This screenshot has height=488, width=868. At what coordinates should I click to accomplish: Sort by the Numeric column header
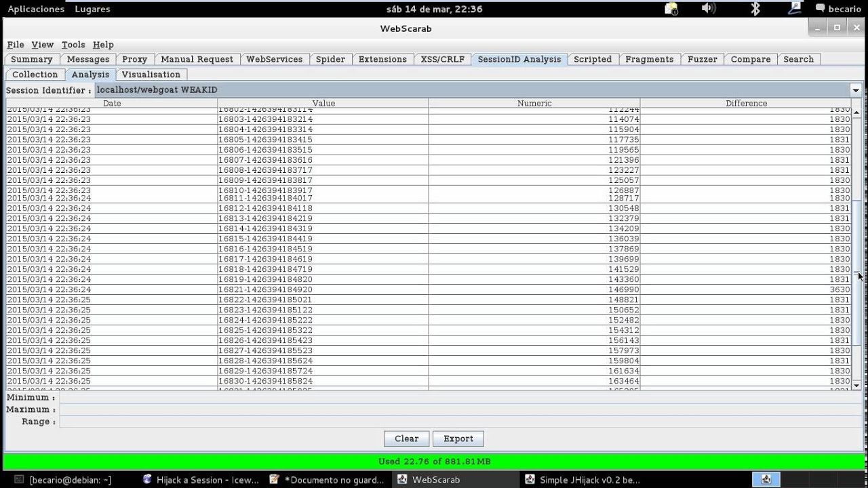(534, 103)
